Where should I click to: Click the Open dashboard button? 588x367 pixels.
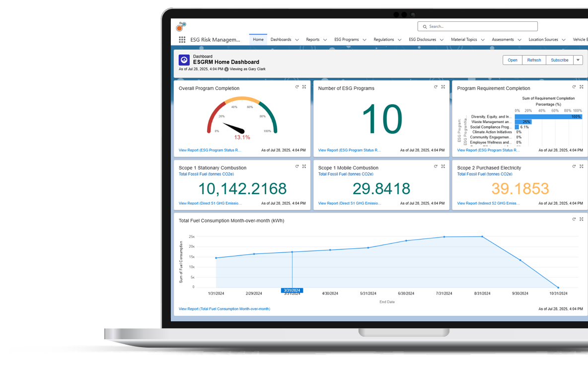coord(512,60)
